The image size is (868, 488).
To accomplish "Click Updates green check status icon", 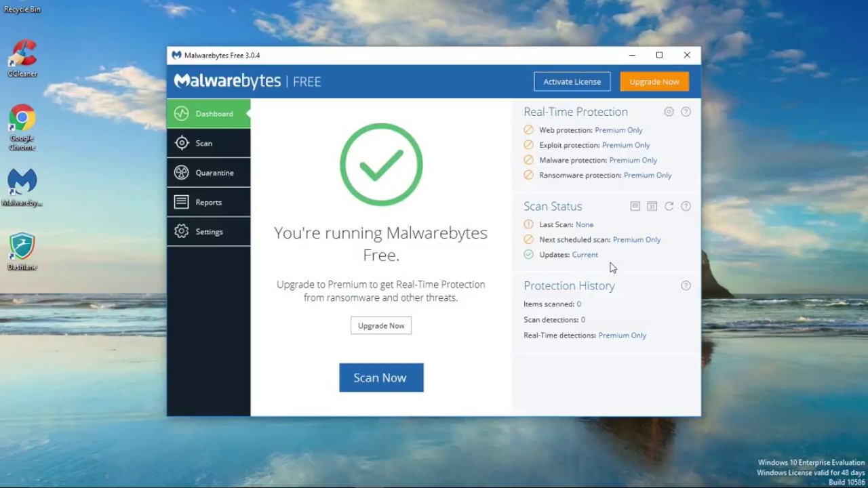I will [x=529, y=255].
